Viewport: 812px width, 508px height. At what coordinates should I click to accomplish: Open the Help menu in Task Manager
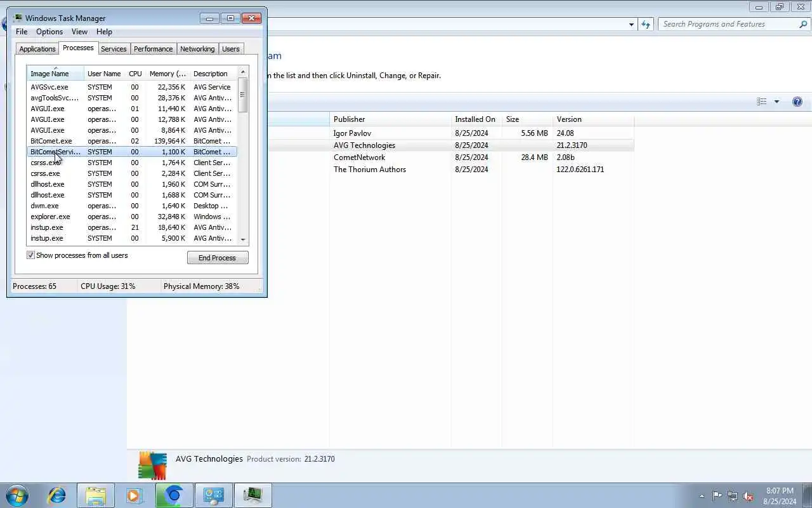point(104,32)
